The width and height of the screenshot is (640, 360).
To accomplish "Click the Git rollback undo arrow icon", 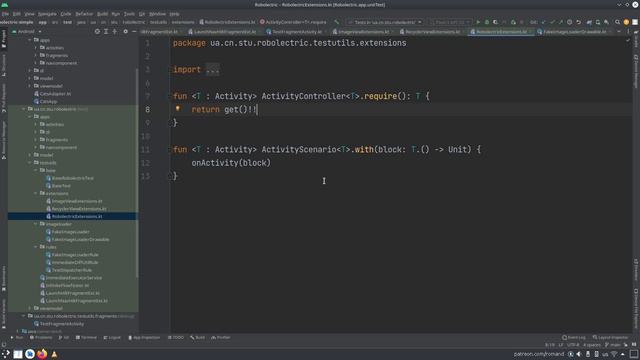I will click(578, 22).
